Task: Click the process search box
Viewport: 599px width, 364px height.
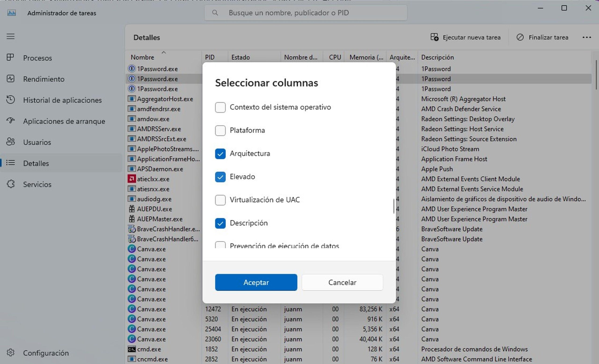Action: pos(306,13)
